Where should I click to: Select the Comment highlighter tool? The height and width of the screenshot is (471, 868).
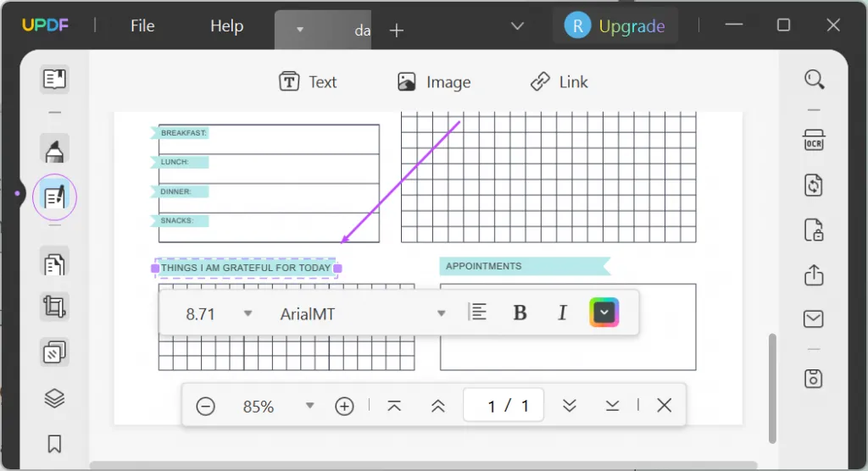tap(54, 150)
